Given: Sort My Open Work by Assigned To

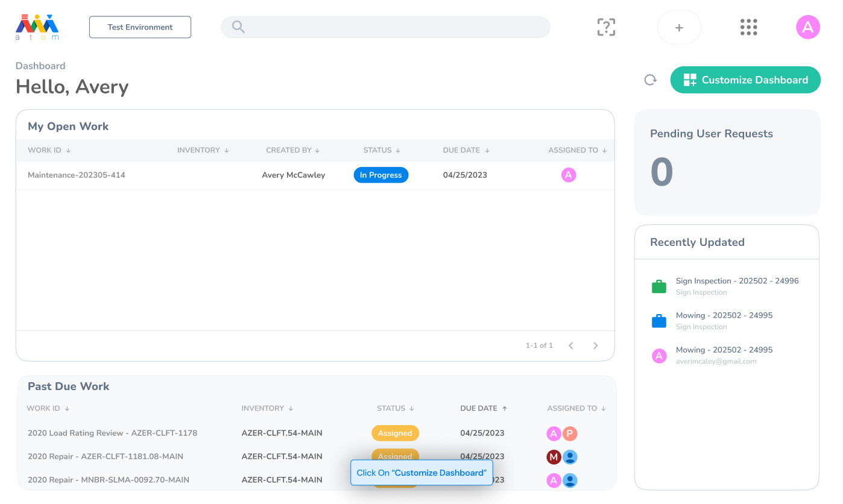Looking at the screenshot, I should [x=578, y=150].
